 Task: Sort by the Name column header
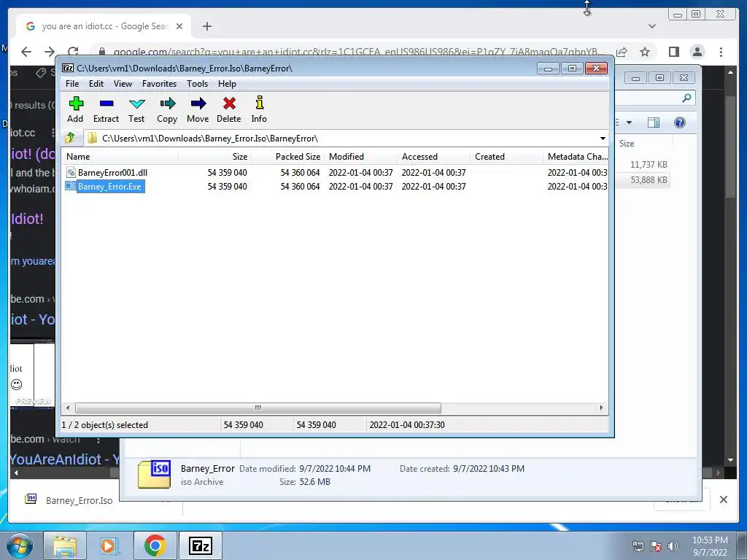pyautogui.click(x=120, y=157)
